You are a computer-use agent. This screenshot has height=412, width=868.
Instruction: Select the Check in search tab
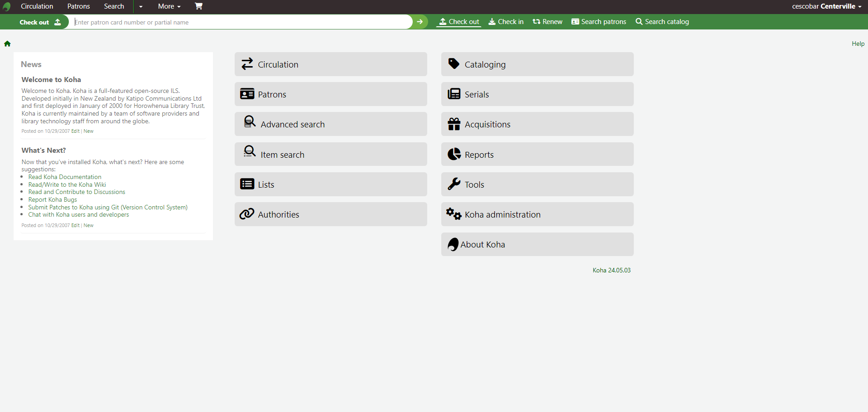point(506,22)
